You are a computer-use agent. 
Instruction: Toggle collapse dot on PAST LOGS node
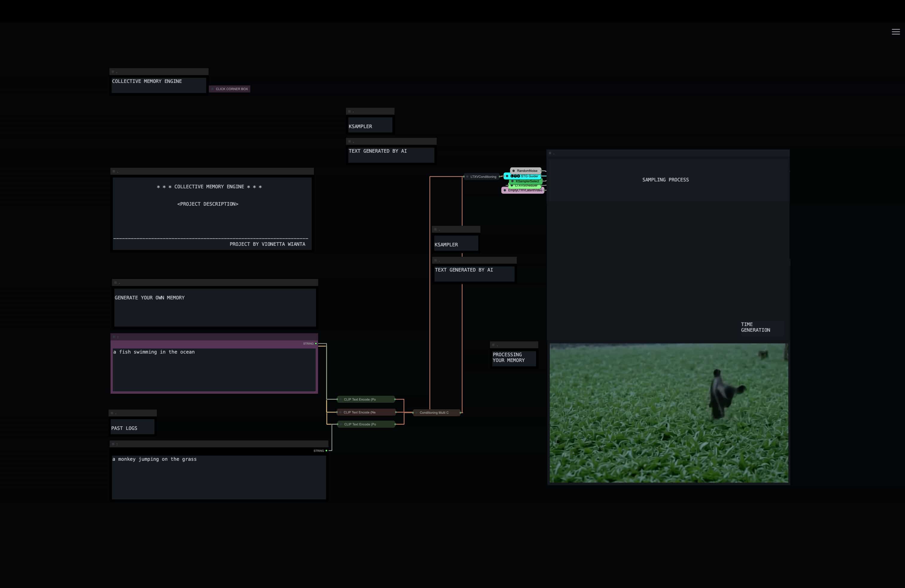click(112, 413)
